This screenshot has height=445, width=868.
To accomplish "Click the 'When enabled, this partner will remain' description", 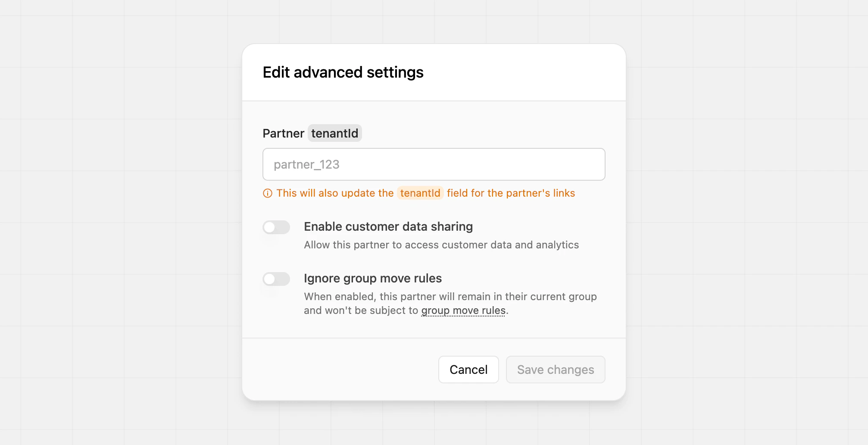I will (450, 304).
